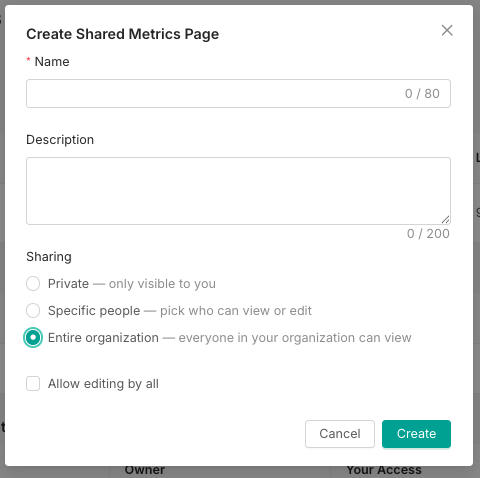Choose the Specific people radio option
This screenshot has width=480, height=478.
[x=33, y=311]
